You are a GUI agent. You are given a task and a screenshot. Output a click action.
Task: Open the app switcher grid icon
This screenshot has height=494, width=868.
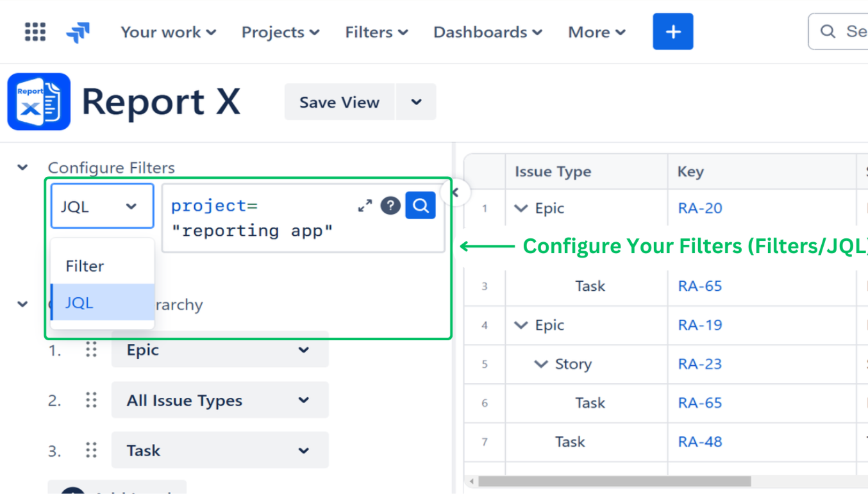35,31
